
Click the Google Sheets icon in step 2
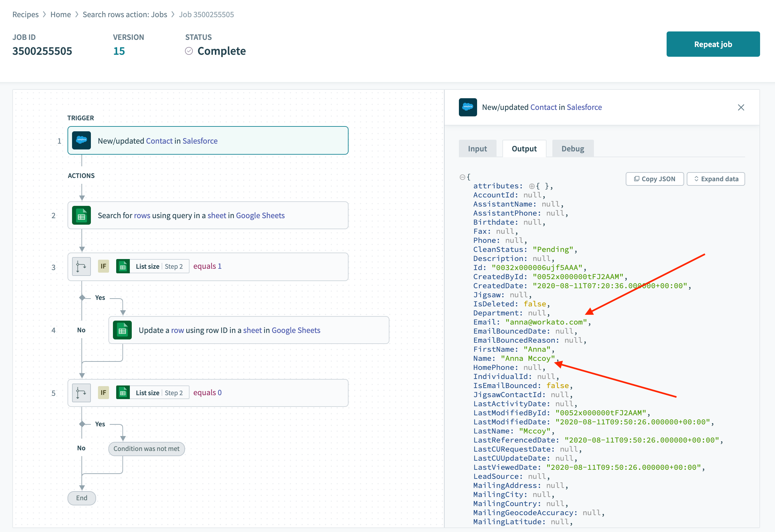pyautogui.click(x=82, y=215)
